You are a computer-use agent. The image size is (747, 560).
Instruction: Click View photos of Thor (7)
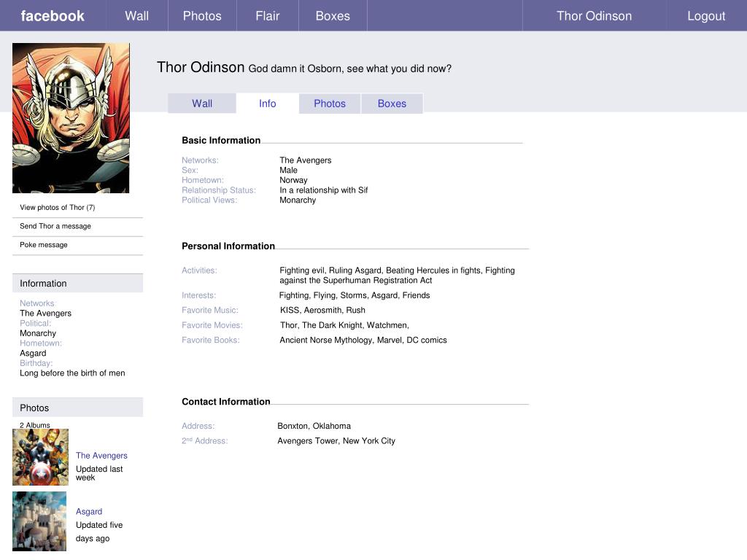(x=57, y=208)
